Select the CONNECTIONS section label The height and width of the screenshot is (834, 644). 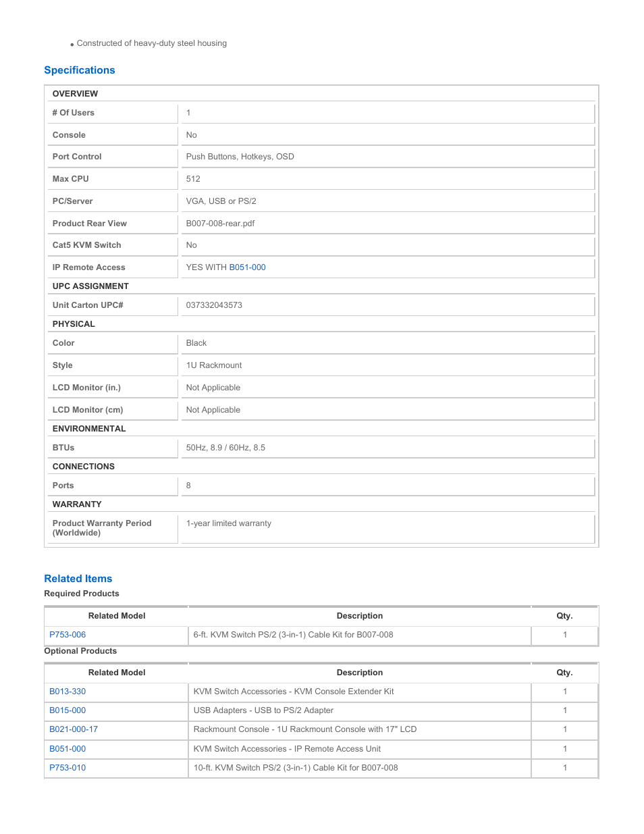(x=84, y=467)
